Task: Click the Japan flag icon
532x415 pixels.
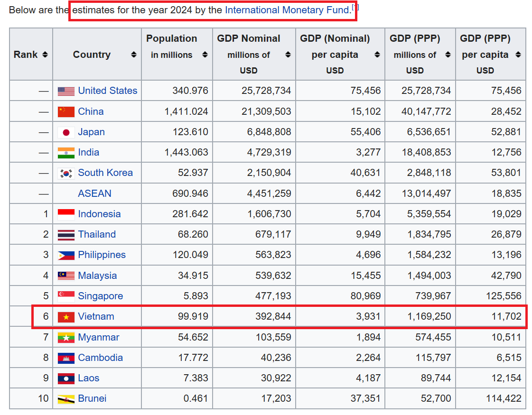Action: [x=66, y=132]
